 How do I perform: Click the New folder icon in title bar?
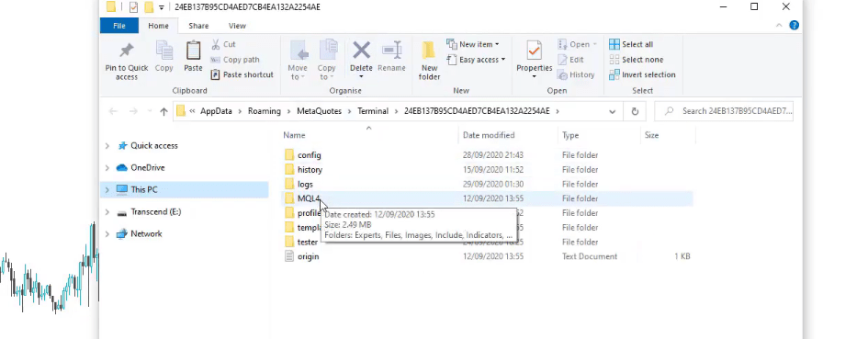coord(149,7)
